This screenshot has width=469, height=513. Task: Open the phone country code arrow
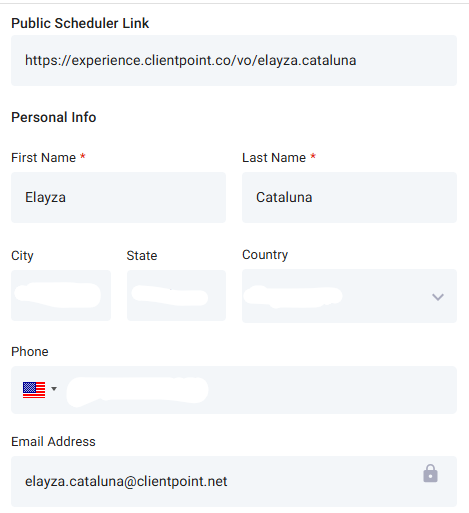[x=54, y=389]
